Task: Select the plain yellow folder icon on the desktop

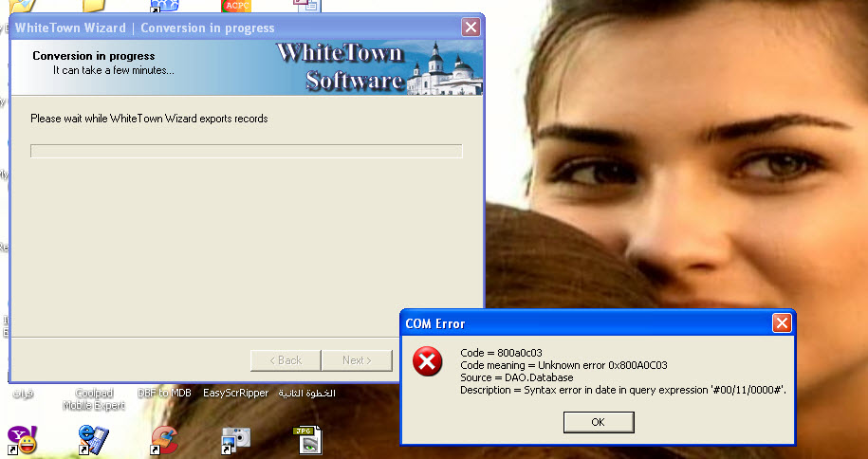Action: (94, 6)
